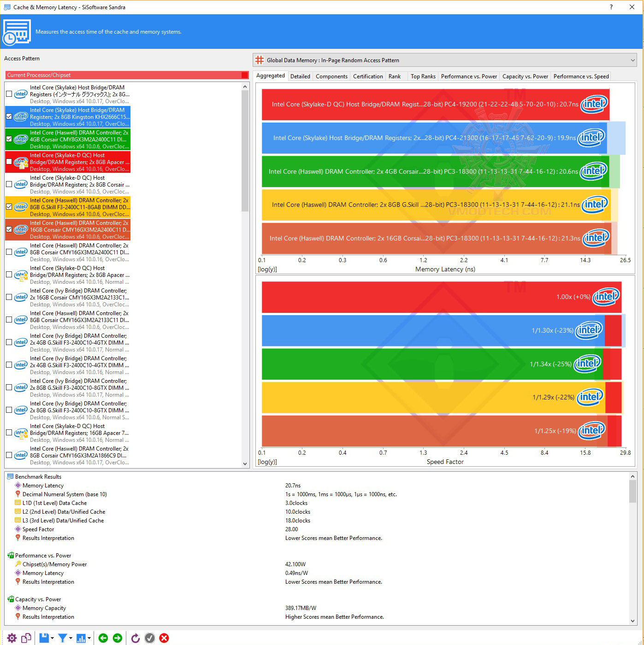
Task: Click the green 1/1.34x speed factor bar
Action: 432,364
